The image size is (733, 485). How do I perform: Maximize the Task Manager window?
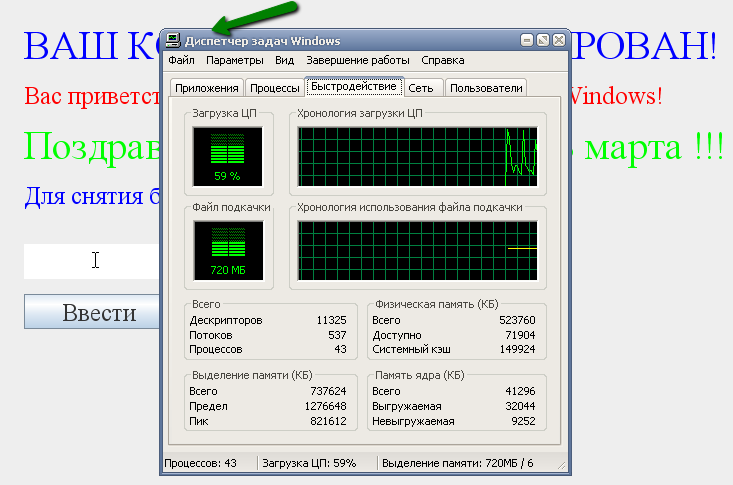[x=543, y=40]
